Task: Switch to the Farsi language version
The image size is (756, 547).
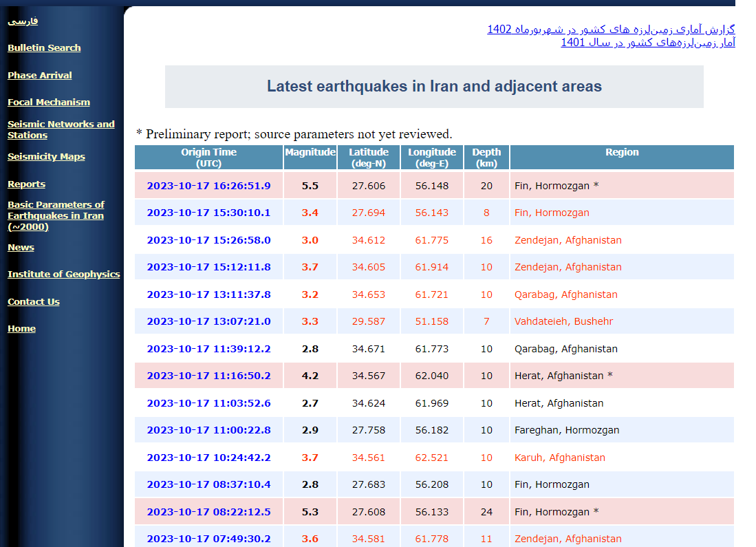Action: tap(23, 21)
